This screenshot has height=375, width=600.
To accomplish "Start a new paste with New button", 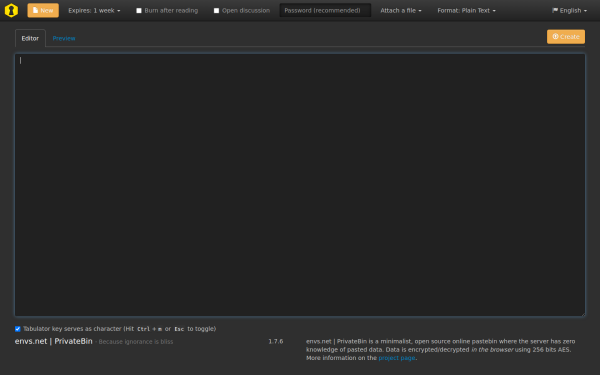I will point(43,10).
